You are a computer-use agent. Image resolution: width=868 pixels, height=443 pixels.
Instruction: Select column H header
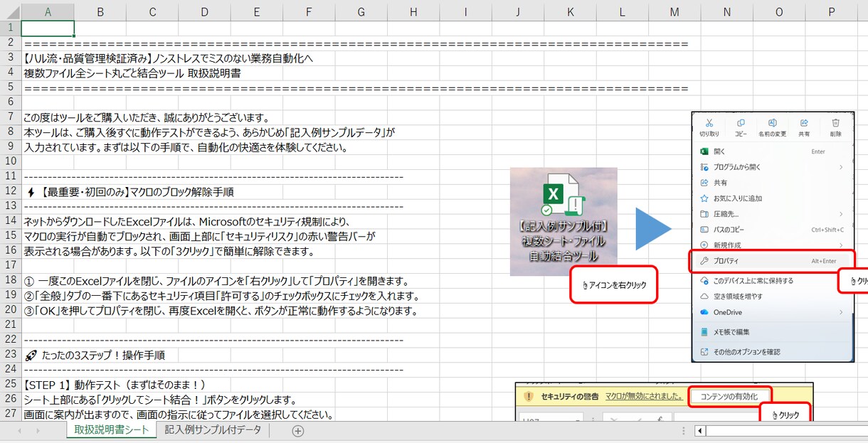(413, 12)
